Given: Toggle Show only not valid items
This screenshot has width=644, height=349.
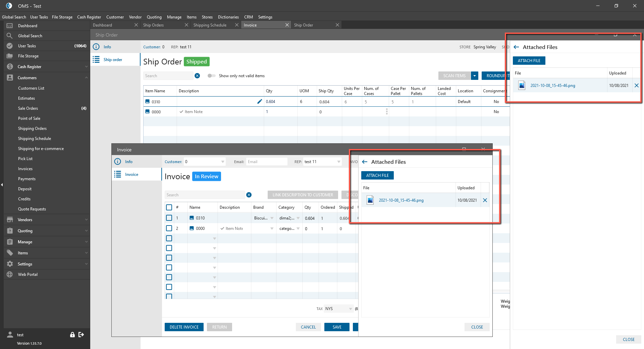Looking at the screenshot, I should coord(211,76).
